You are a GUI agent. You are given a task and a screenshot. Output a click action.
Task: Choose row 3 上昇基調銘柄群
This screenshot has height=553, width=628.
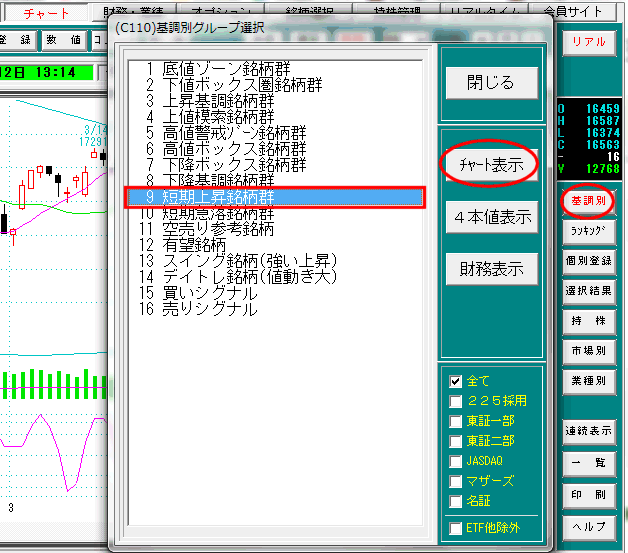(275, 101)
